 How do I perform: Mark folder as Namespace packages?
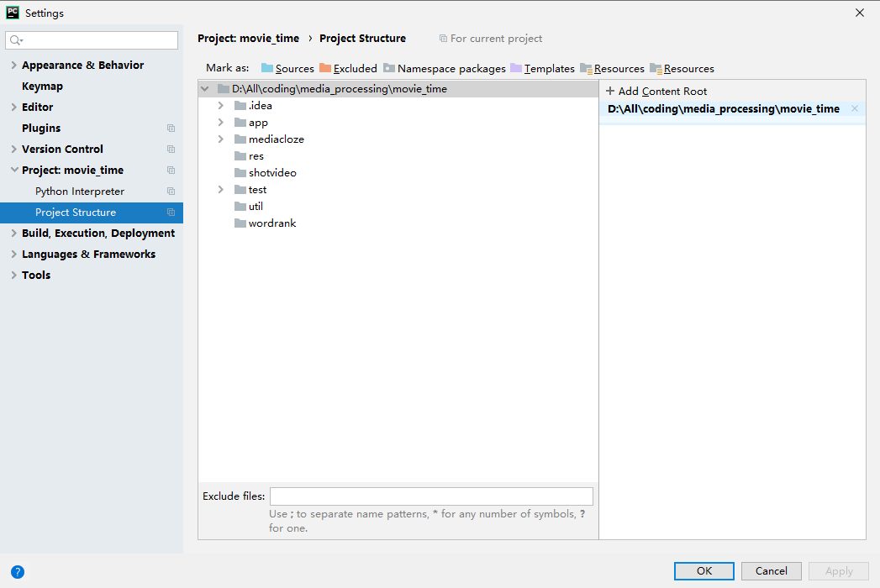[x=445, y=69]
